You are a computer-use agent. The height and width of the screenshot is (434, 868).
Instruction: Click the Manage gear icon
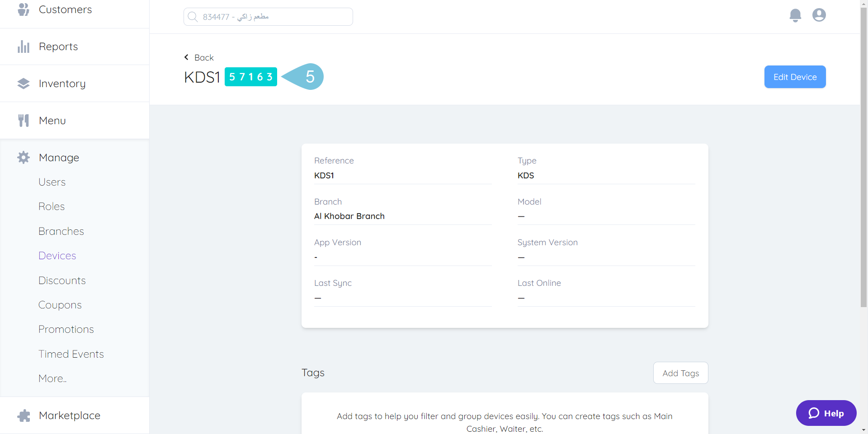click(x=23, y=157)
